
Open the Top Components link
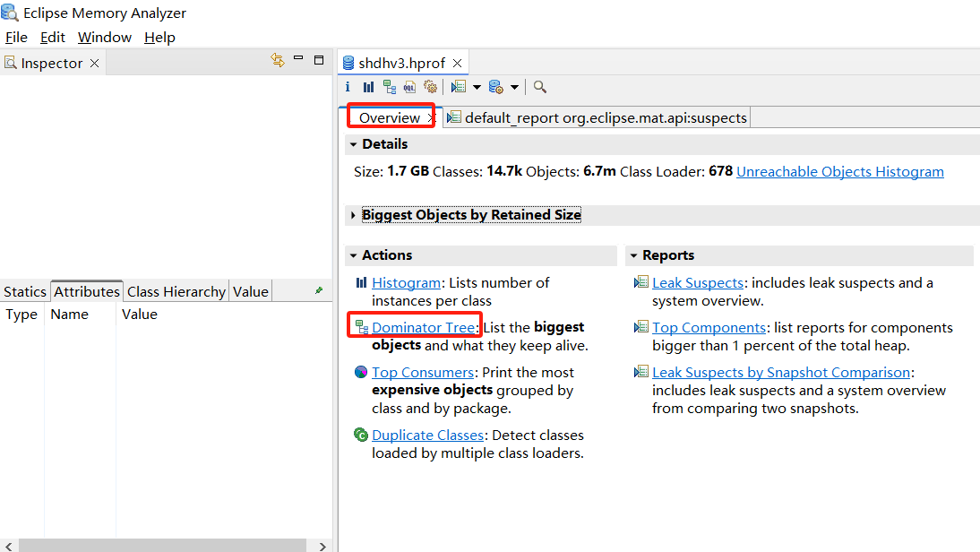coord(709,327)
